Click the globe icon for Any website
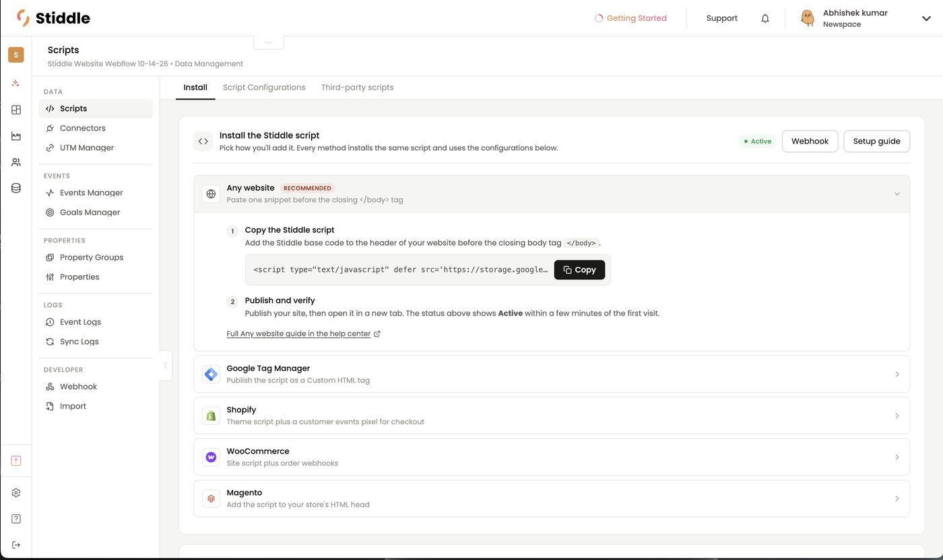 (x=211, y=194)
